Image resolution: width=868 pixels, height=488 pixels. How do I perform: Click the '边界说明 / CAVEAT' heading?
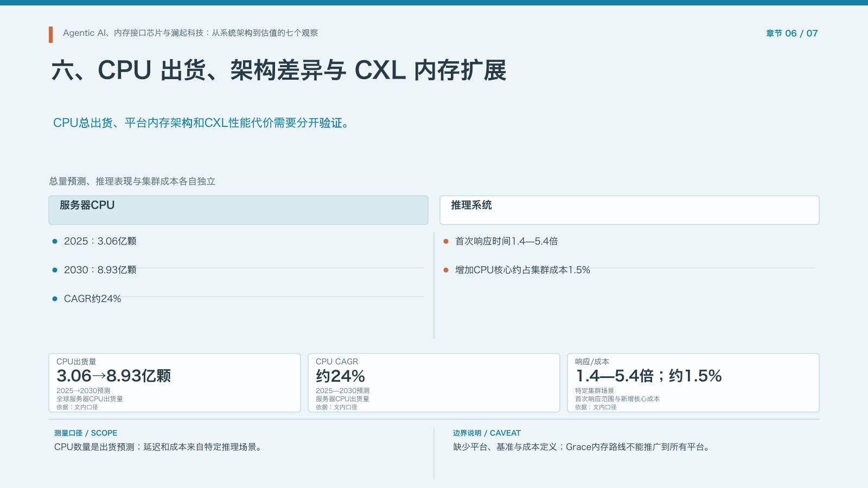[487, 433]
